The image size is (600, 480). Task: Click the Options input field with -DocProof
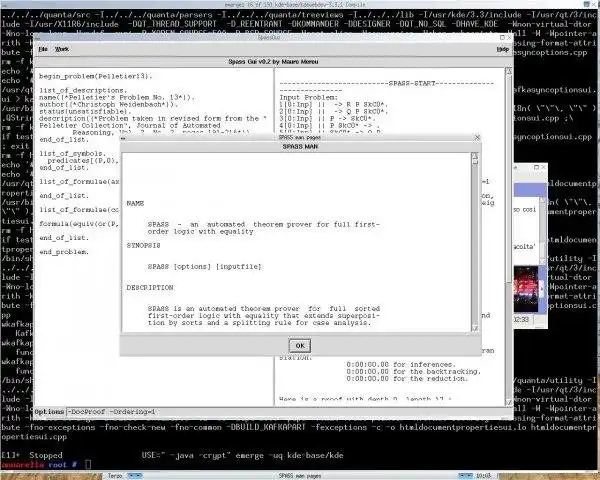pos(289,412)
